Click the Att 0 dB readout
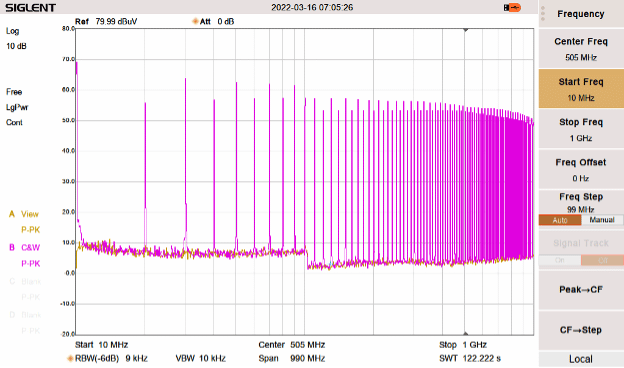Image resolution: width=624 pixels, height=368 pixels. pyautogui.click(x=217, y=21)
